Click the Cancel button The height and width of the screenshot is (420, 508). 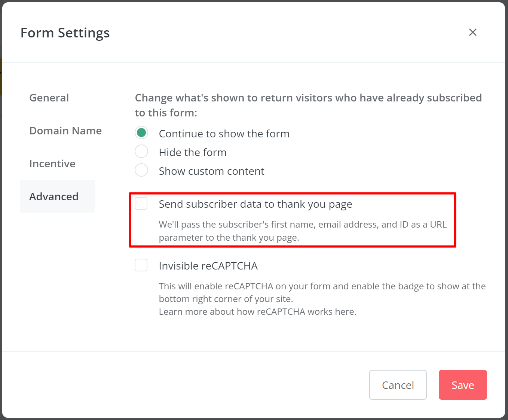(x=398, y=385)
